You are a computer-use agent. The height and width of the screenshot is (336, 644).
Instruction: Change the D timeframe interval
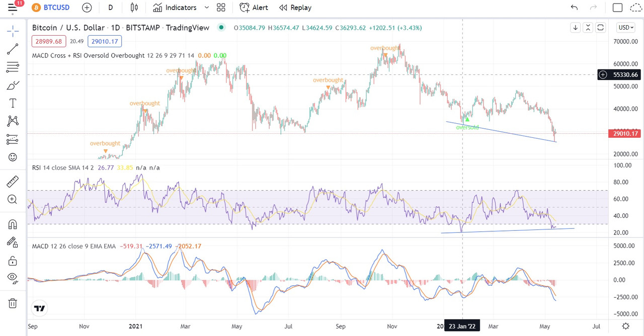click(x=111, y=8)
